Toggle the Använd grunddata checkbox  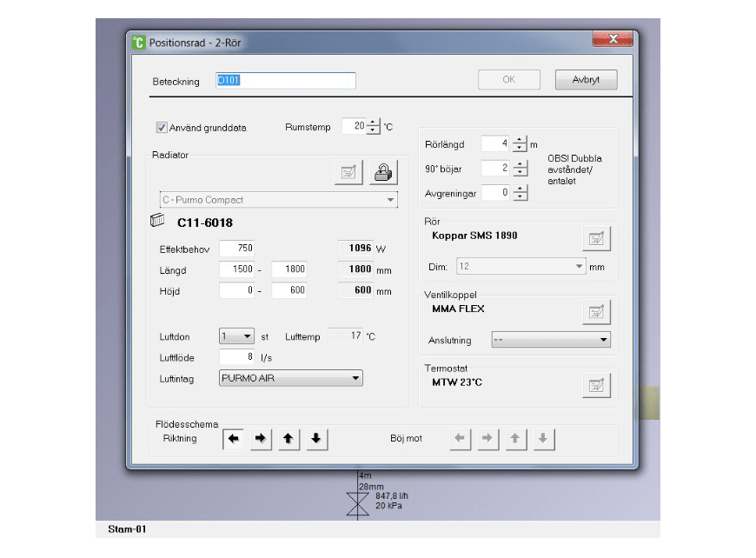[162, 127]
